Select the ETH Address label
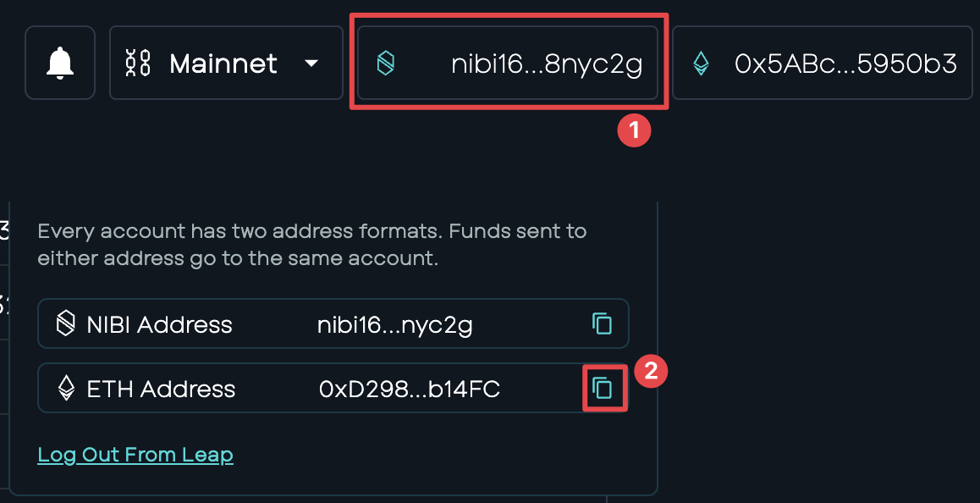The height and width of the screenshot is (503, 980). pos(161,389)
